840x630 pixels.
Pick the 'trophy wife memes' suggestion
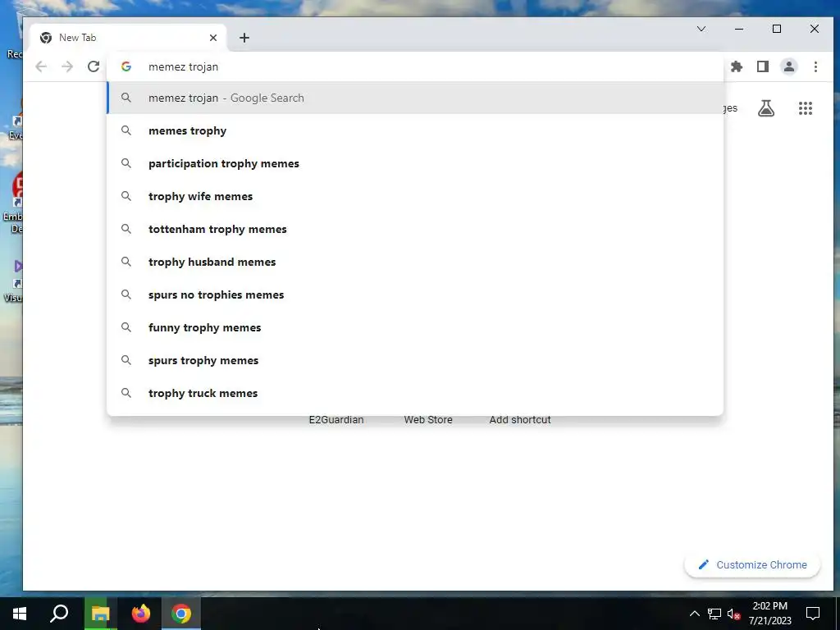[x=415, y=196]
